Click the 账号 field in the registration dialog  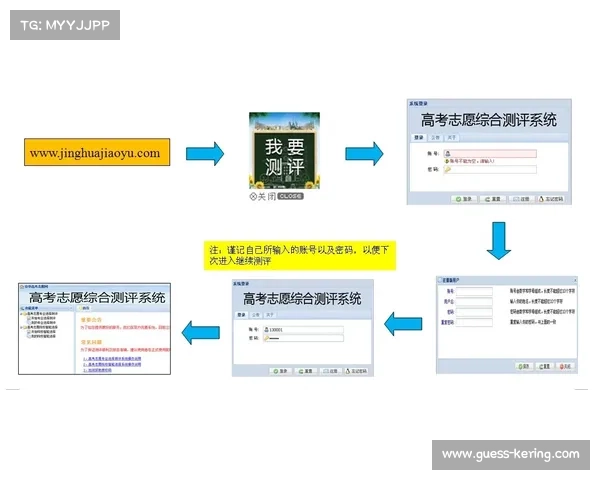pyautogui.click(x=475, y=292)
